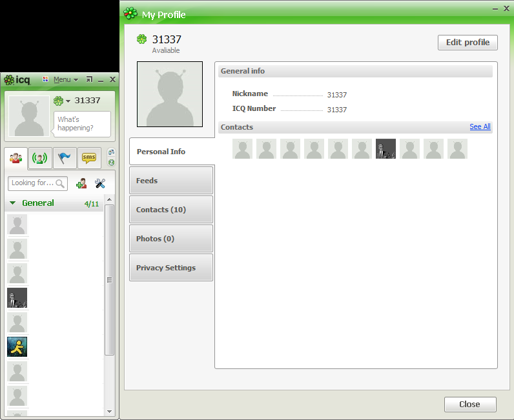This screenshot has height=420, width=514.
Task: Close the My Profile window with X
Action: coord(506,8)
